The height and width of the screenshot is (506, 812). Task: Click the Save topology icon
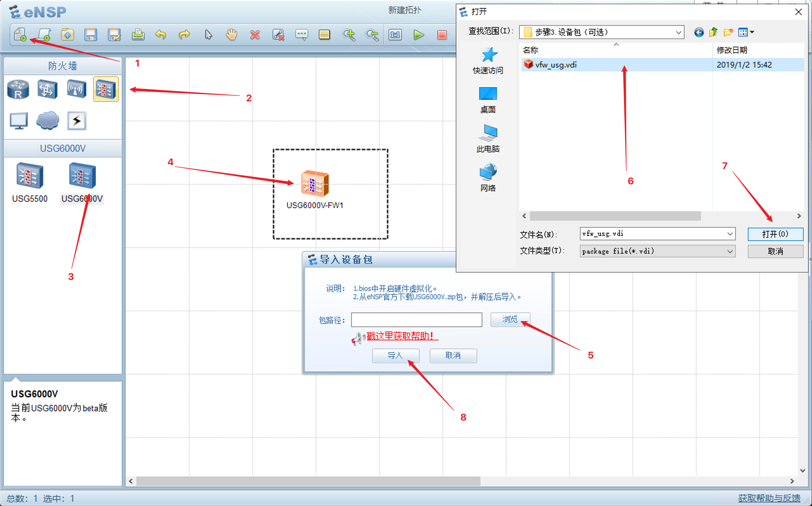point(91,35)
